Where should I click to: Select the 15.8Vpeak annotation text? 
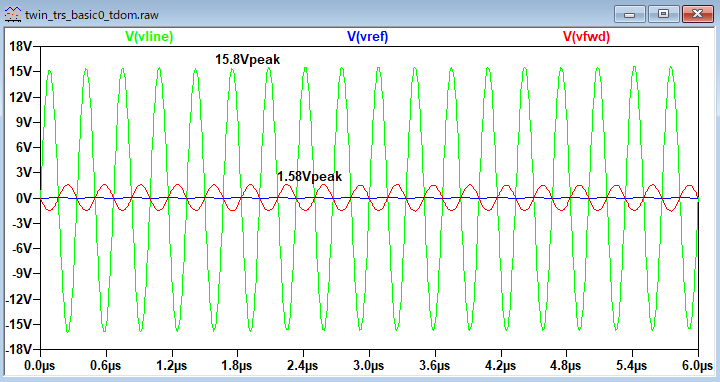tap(248, 60)
